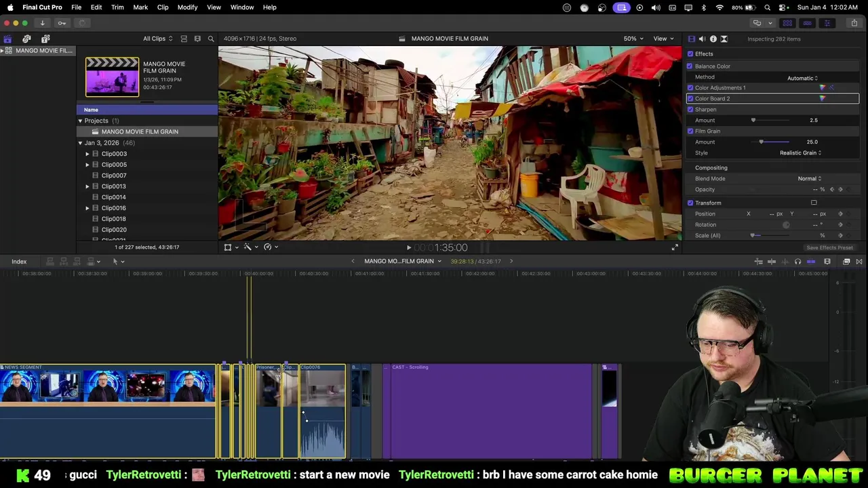
Task: Click Save Effects Preset button
Action: [829, 248]
